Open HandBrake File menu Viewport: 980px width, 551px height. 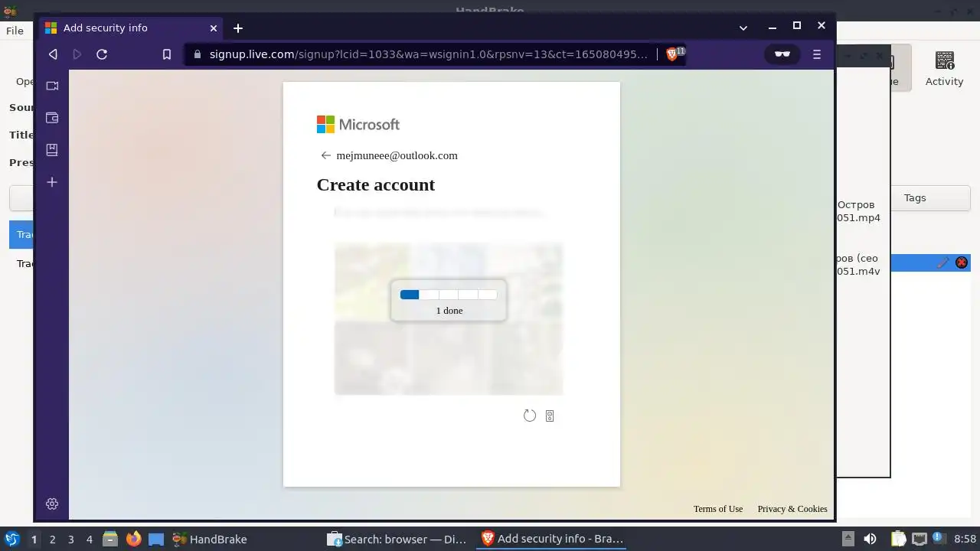15,31
